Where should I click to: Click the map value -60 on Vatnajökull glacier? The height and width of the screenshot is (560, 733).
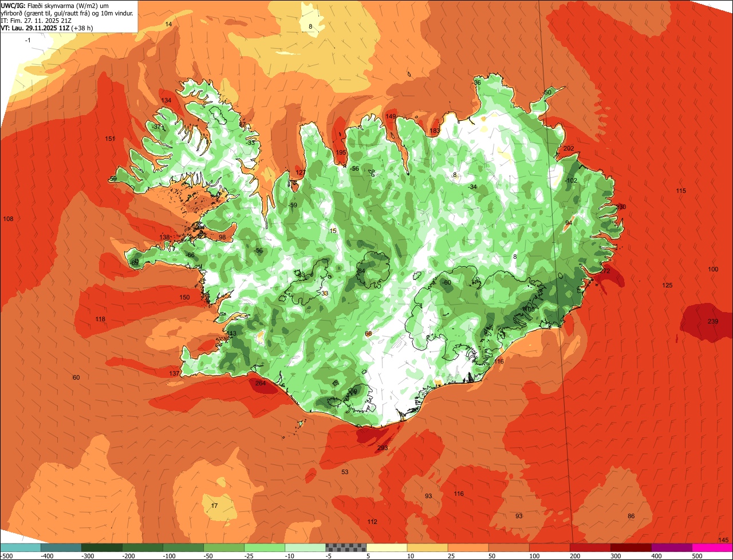447,282
